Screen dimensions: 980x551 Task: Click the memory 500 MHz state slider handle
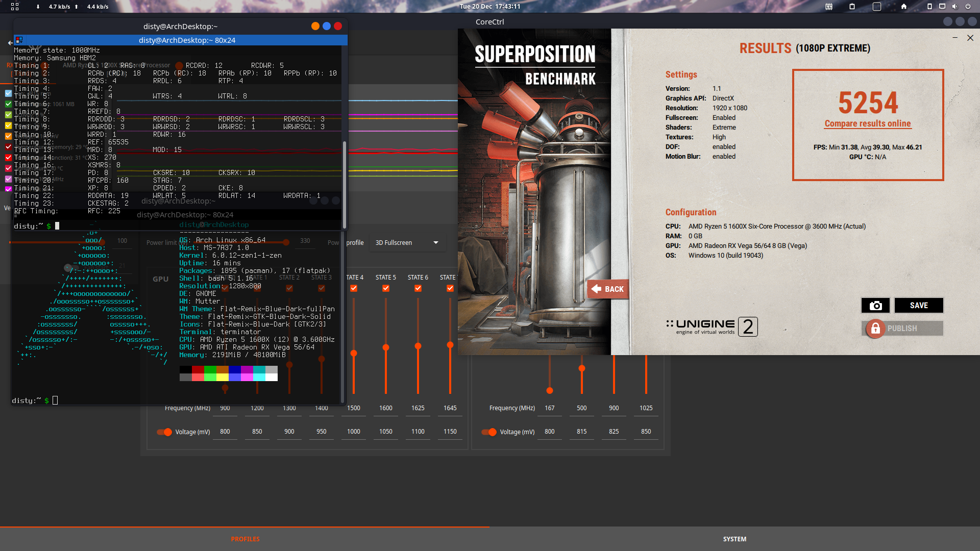582,368
